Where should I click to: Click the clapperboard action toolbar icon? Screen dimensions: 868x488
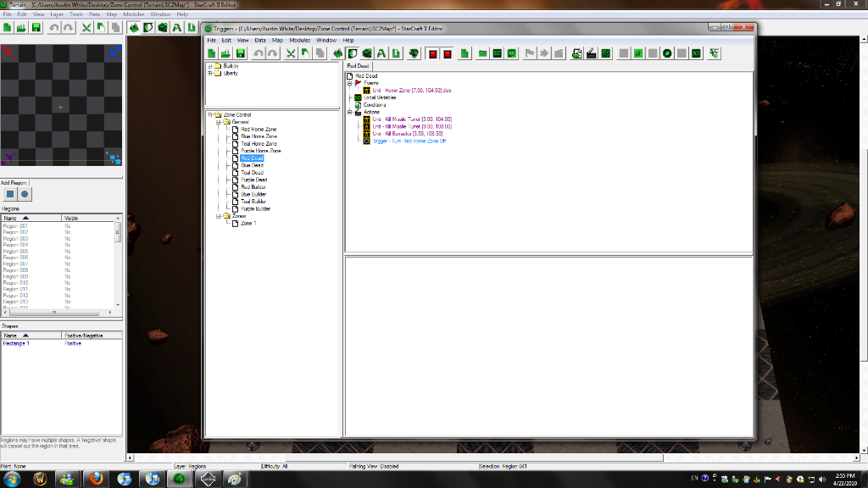point(591,53)
